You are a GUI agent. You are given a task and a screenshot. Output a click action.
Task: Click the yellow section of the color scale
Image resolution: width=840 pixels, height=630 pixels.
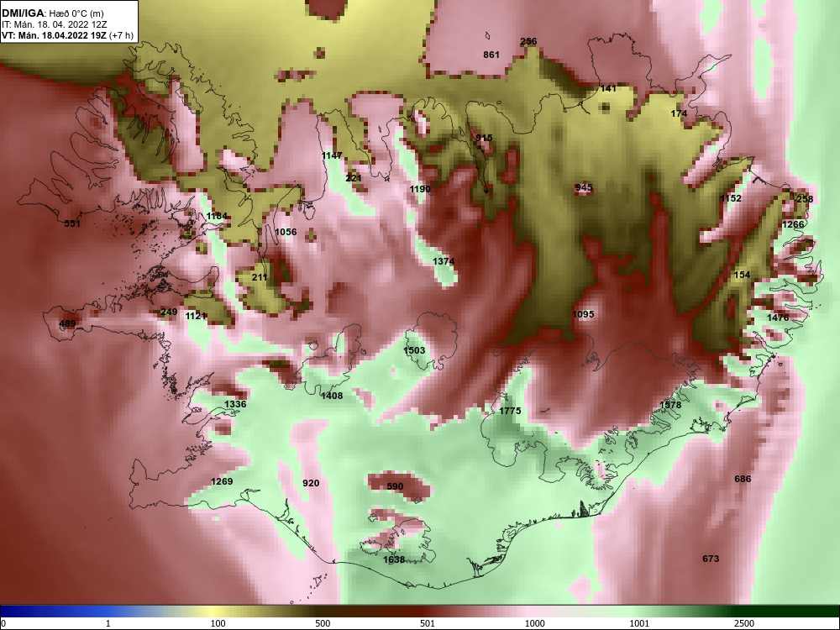214,612
